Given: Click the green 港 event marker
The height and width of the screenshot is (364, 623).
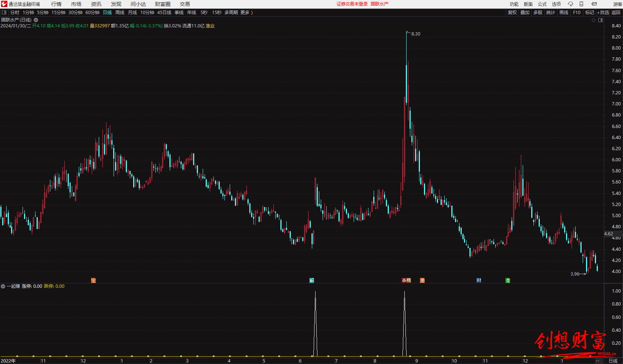Looking at the screenshot, I should [x=508, y=280].
